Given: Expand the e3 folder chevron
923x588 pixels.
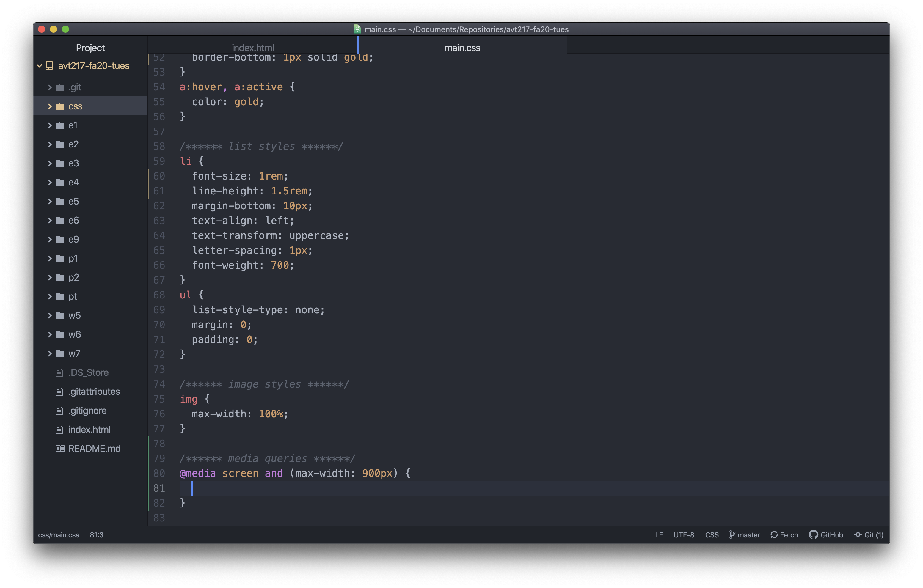Looking at the screenshot, I should coord(49,163).
